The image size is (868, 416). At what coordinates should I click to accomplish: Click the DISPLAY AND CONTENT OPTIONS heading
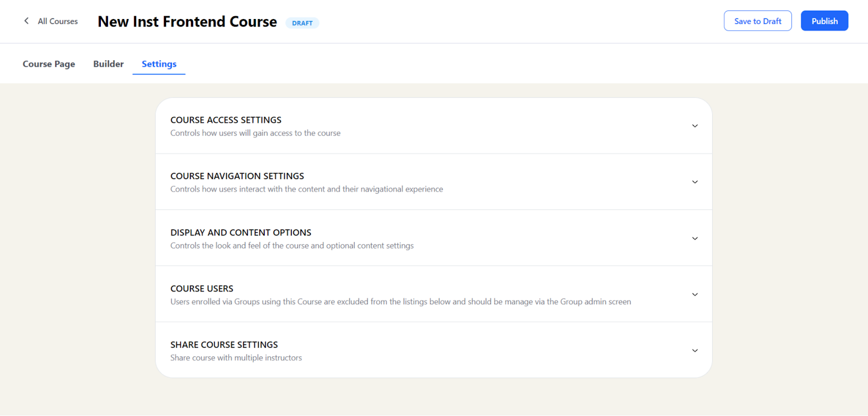point(241,233)
